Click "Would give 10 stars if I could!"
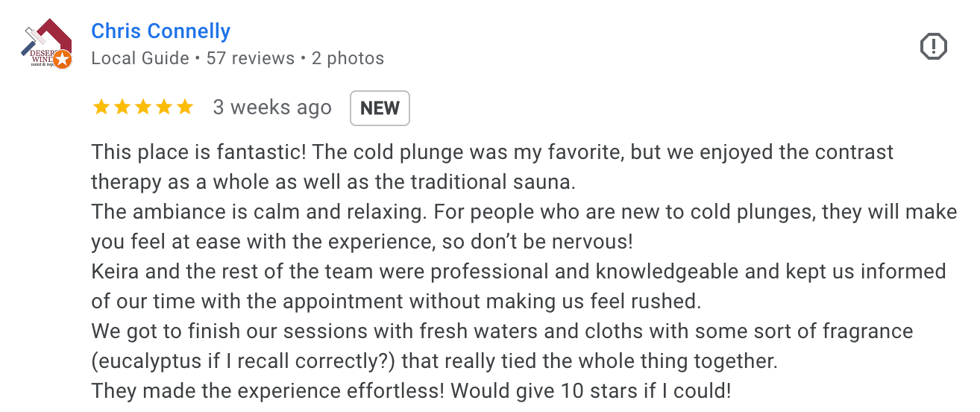 (x=591, y=391)
